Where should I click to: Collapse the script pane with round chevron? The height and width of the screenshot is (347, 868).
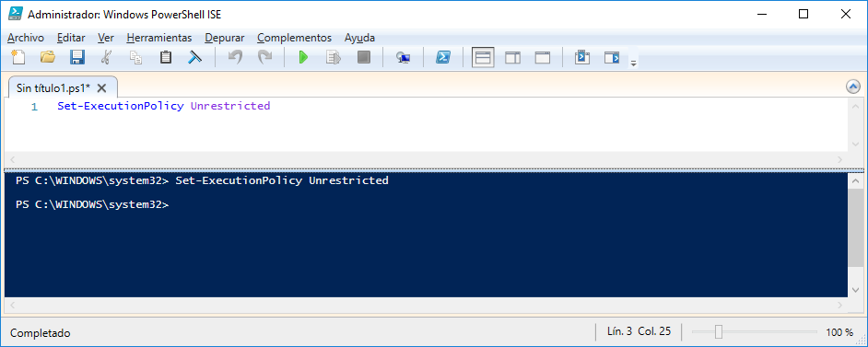tap(853, 87)
